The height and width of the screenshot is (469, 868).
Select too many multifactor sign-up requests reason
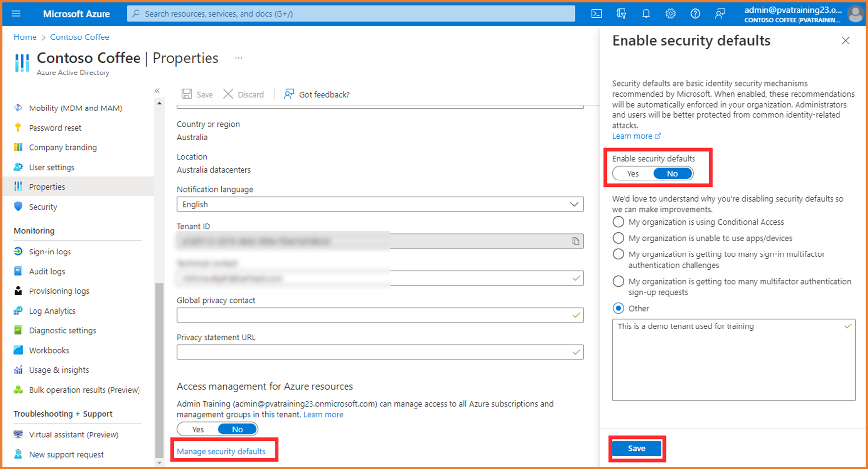tap(618, 282)
